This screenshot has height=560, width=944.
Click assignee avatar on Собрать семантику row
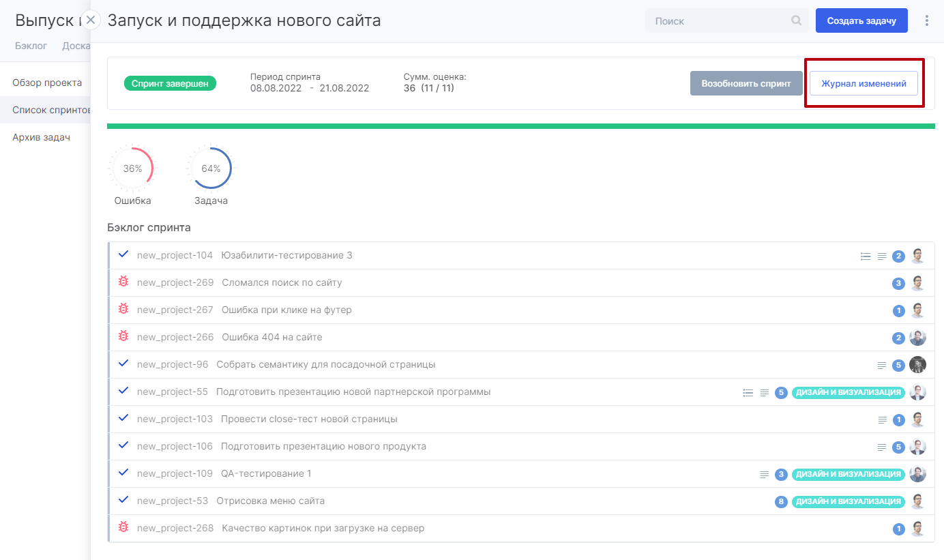917,365
